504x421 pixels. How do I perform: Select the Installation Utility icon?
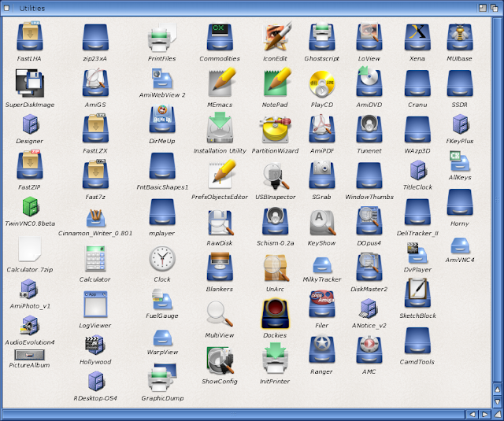coord(220,127)
